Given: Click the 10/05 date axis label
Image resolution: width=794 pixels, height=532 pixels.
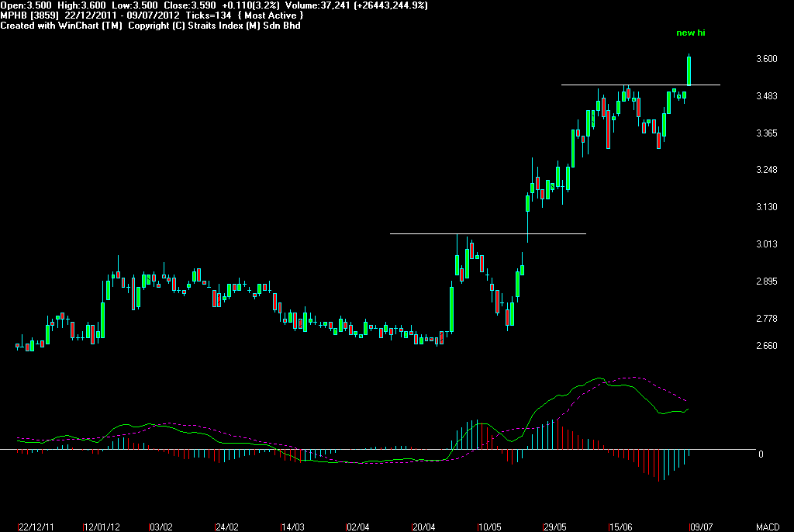Looking at the screenshot, I should (x=490, y=527).
